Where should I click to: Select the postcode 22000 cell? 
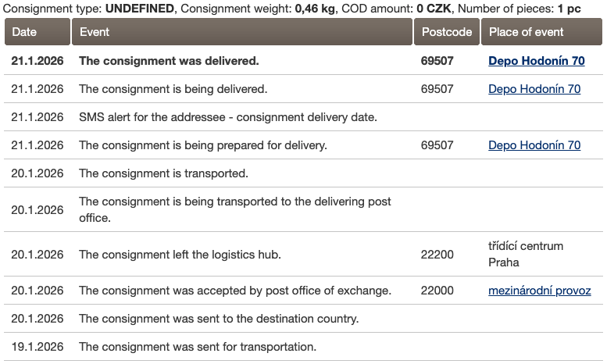(x=437, y=291)
